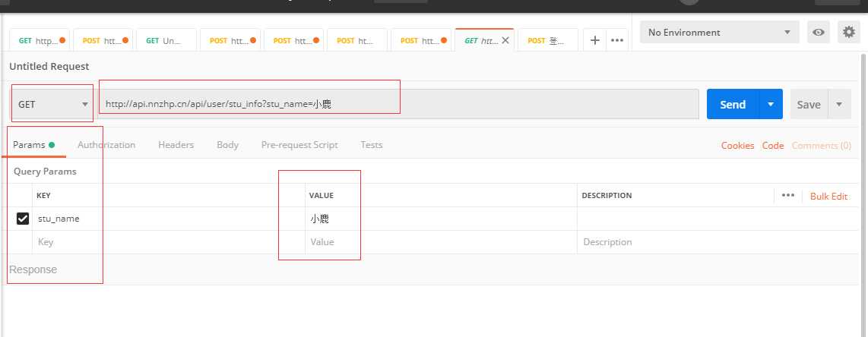
Task: Click the VALUE column header
Action: coord(321,196)
